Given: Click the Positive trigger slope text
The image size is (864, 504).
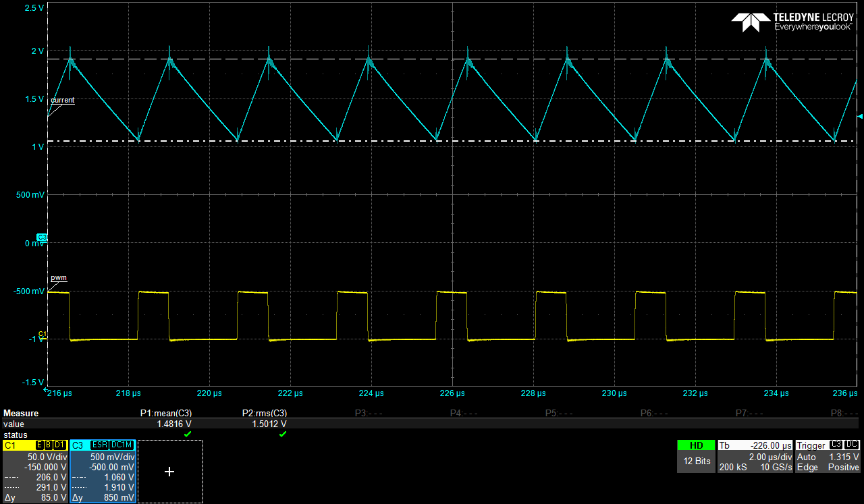Looking at the screenshot, I should [x=844, y=467].
